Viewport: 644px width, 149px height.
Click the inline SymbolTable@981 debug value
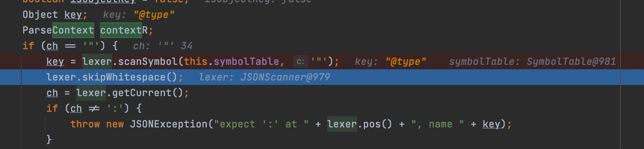[571, 61]
